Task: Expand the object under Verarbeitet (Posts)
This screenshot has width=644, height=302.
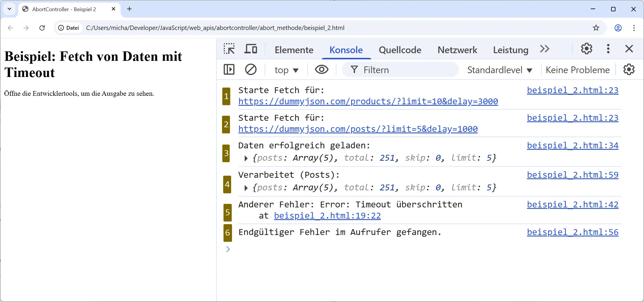Action: 246,188
